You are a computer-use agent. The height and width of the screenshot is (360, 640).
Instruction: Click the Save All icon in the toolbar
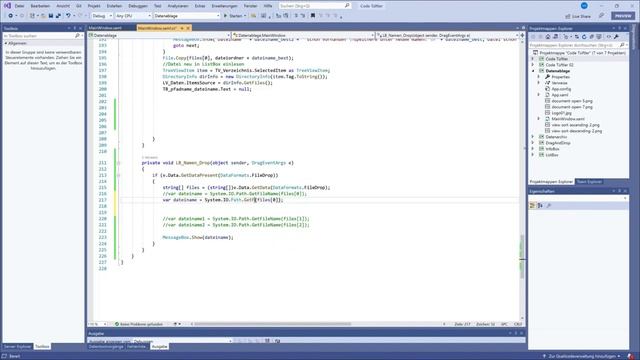coord(58,16)
